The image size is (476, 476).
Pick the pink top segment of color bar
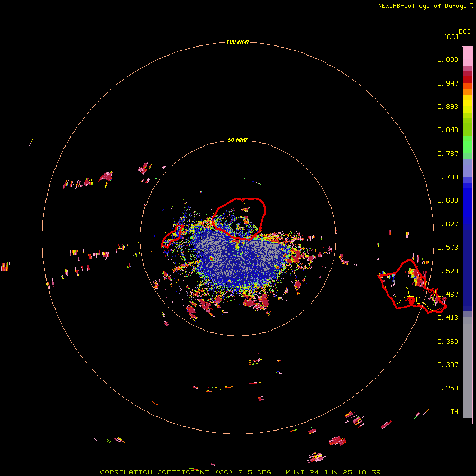(467, 57)
